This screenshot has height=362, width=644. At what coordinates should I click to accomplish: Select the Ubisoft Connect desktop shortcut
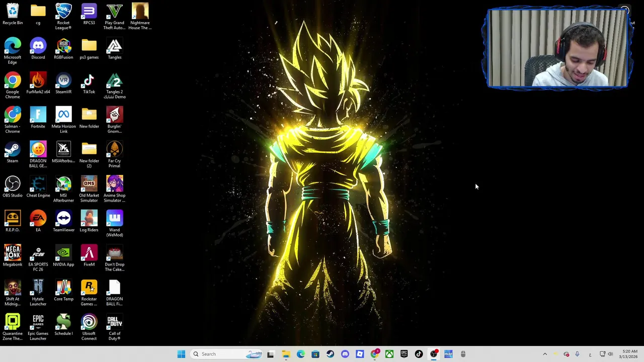click(x=89, y=327)
